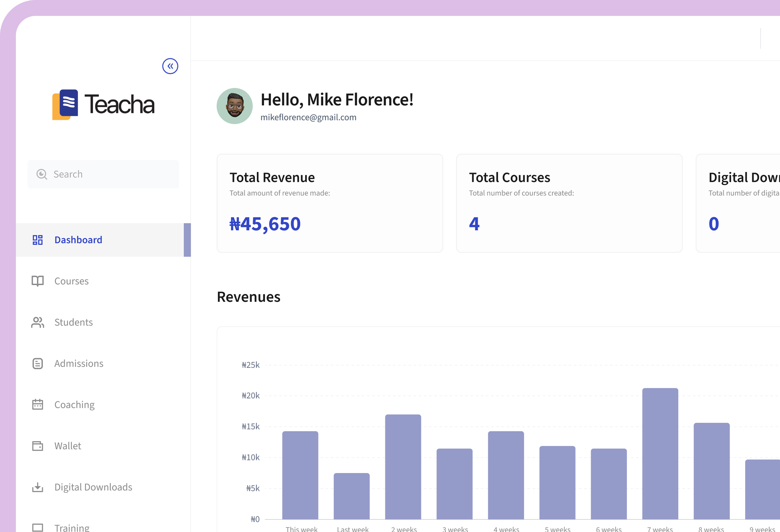
Task: Select the Last week revenue bar
Action: (x=351, y=497)
